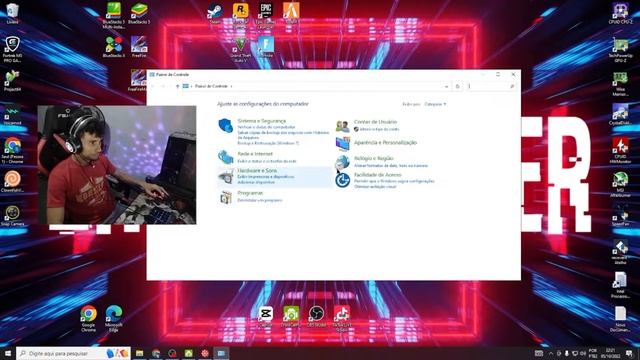The image size is (640, 360).
Task: Open the TechPowerUp GPU-Z desktop icon
Action: pyautogui.click(x=620, y=50)
